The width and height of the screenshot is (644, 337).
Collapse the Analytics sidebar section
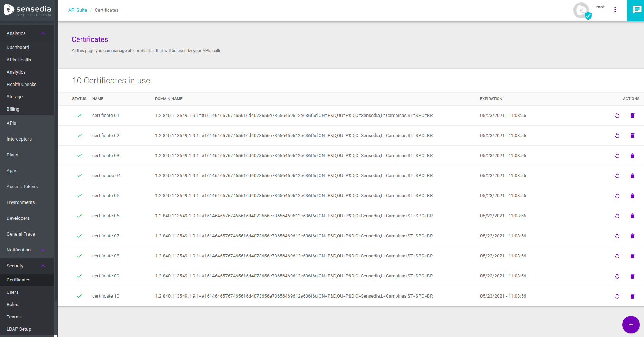pyautogui.click(x=43, y=33)
